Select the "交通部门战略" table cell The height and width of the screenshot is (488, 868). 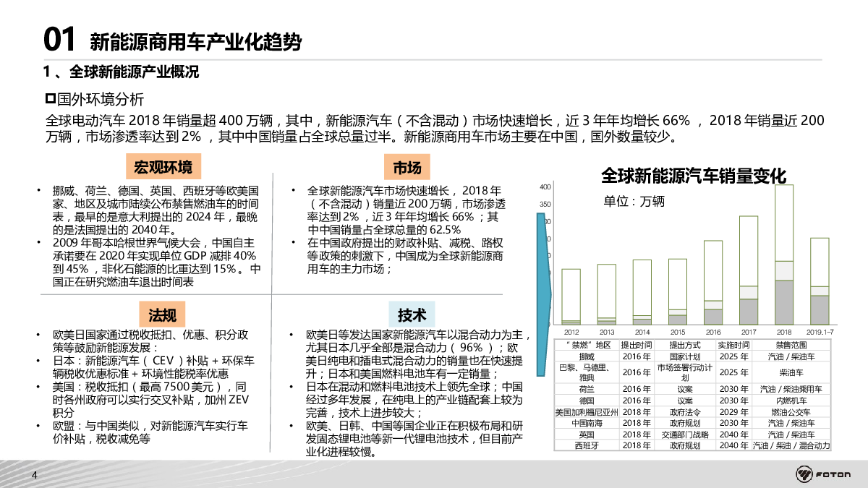pos(685,435)
